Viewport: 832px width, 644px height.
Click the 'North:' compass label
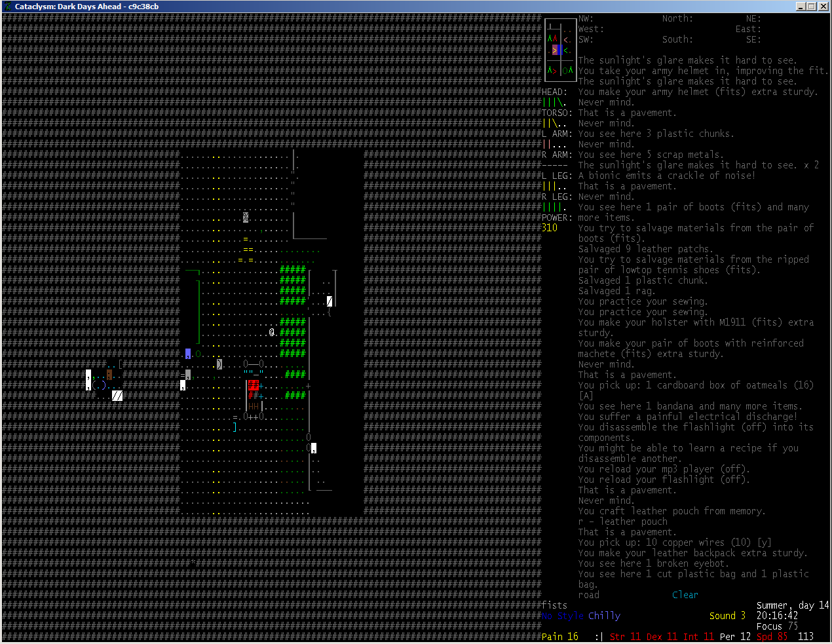[x=677, y=18]
